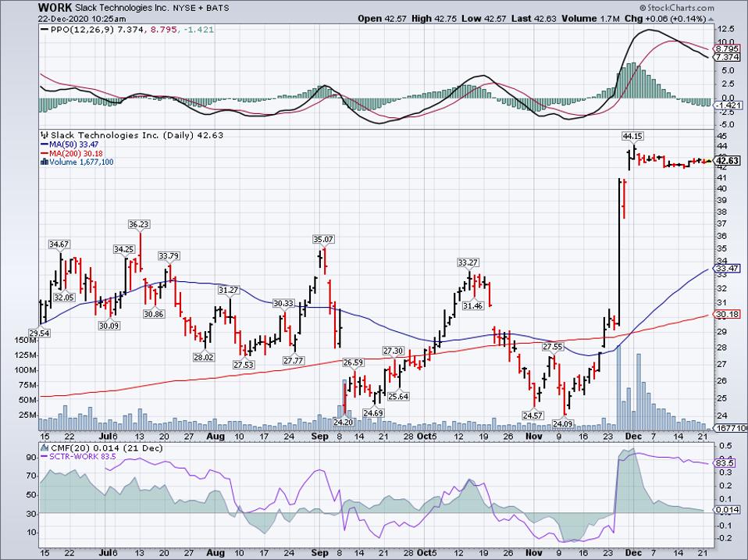Click the red MA(200) line swatch
Viewport: 748px width, 560px height.
pos(45,153)
